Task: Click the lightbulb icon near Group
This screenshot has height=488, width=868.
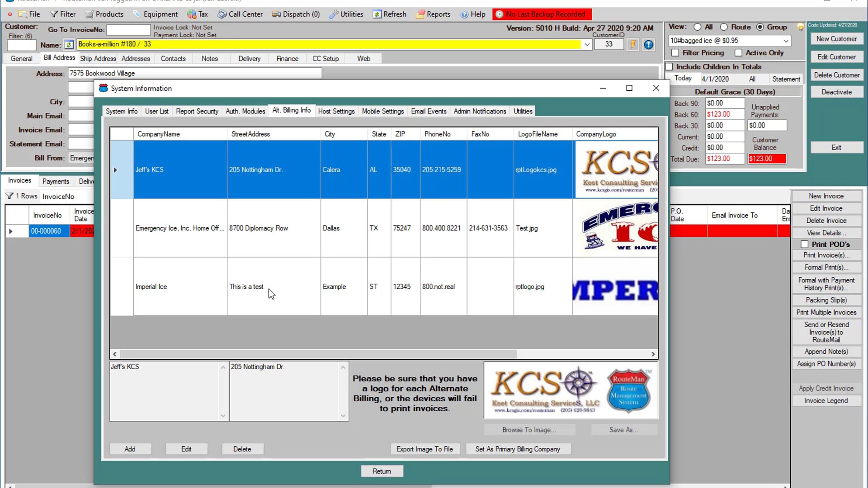Action: 800,27
